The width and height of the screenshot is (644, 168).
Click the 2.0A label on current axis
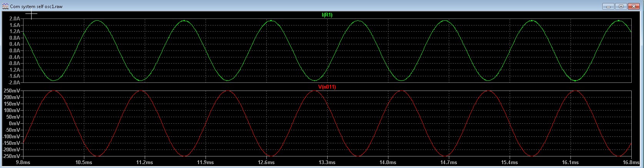click(x=15, y=18)
